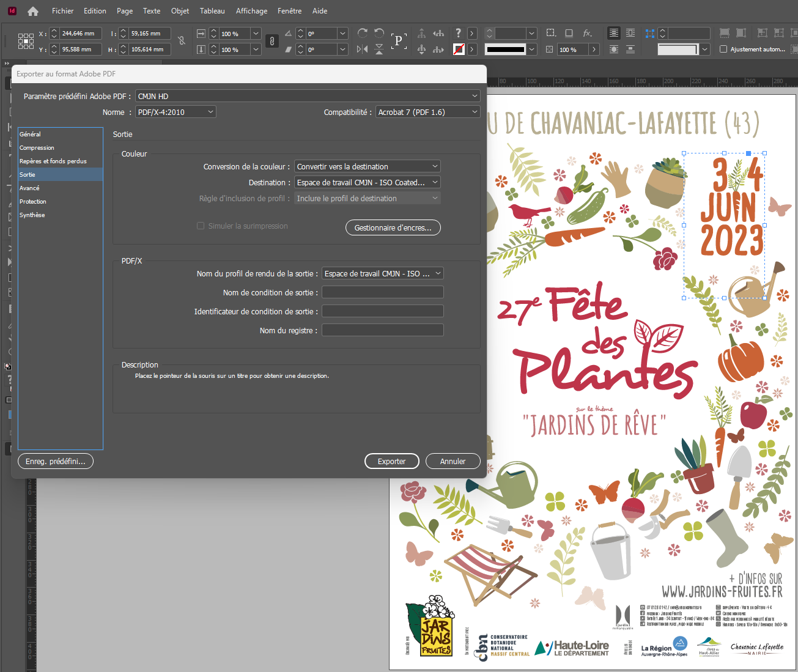The width and height of the screenshot is (798, 672).
Task: Click the Nom de condition de sortie field
Action: click(382, 292)
